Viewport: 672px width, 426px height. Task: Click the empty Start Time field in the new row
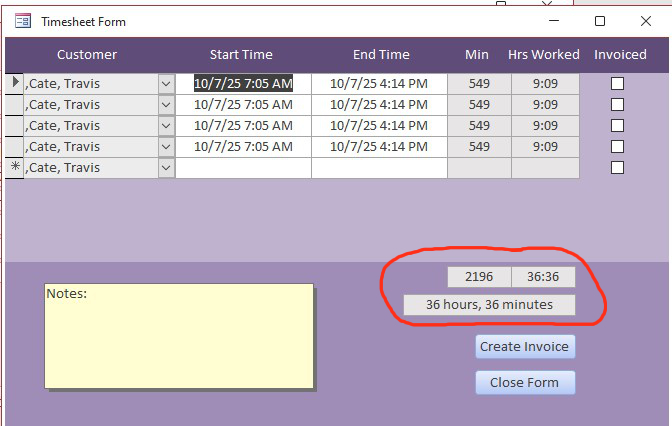[243, 168]
